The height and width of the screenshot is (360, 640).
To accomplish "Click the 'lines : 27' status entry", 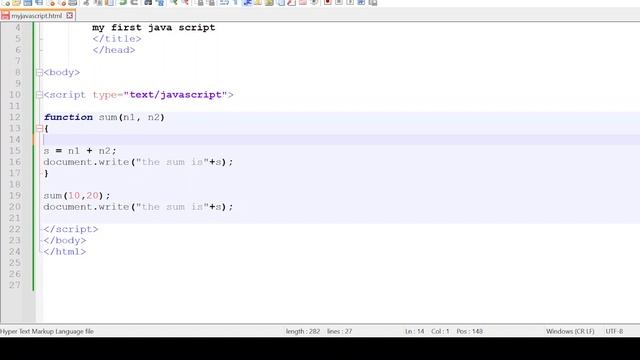I will point(339,331).
